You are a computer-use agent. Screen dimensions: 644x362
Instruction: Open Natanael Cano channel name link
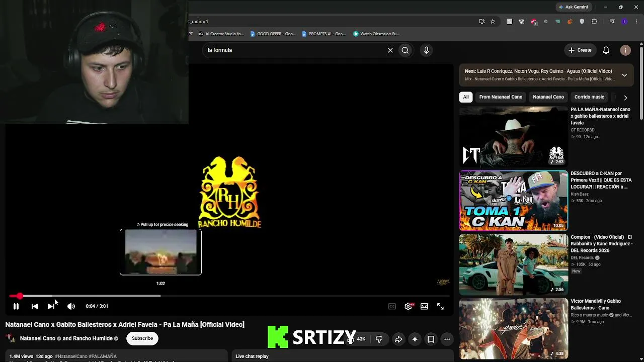(38, 339)
